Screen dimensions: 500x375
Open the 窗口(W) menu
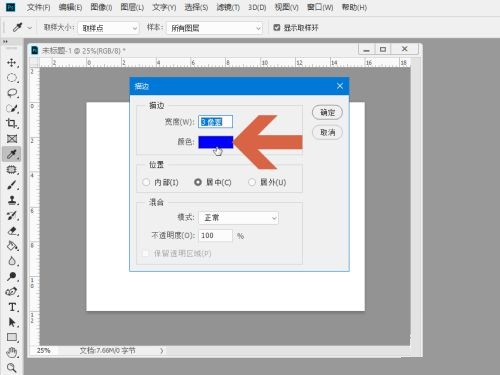tap(320, 7)
